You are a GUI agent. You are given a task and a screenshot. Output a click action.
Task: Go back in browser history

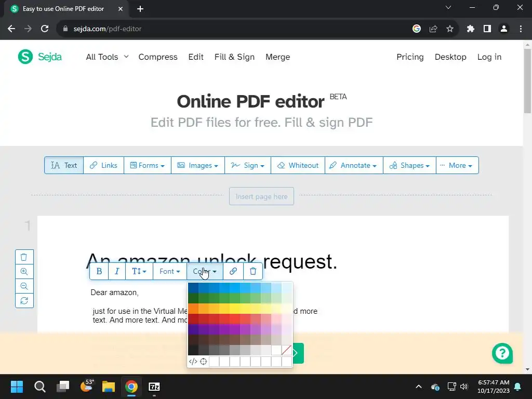(11, 29)
